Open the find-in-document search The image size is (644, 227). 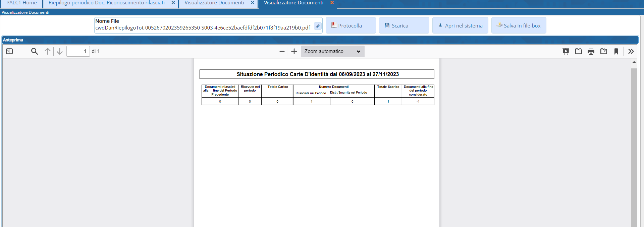pos(34,51)
